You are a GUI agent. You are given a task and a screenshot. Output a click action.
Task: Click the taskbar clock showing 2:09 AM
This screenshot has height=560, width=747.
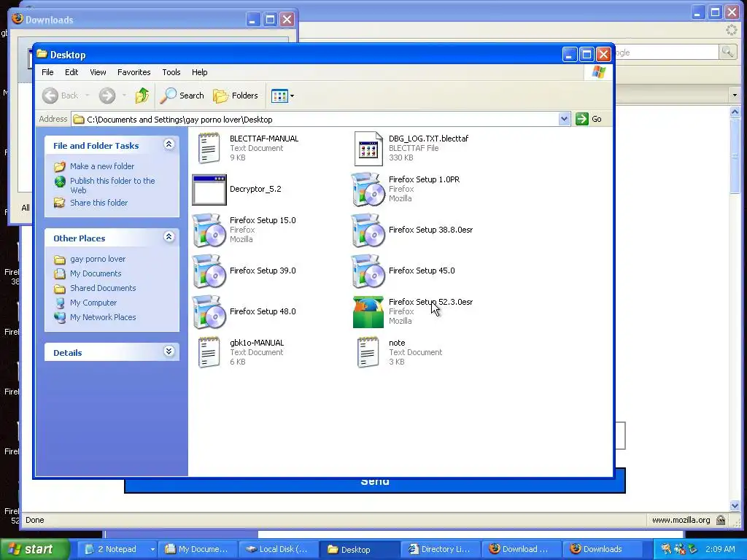720,549
